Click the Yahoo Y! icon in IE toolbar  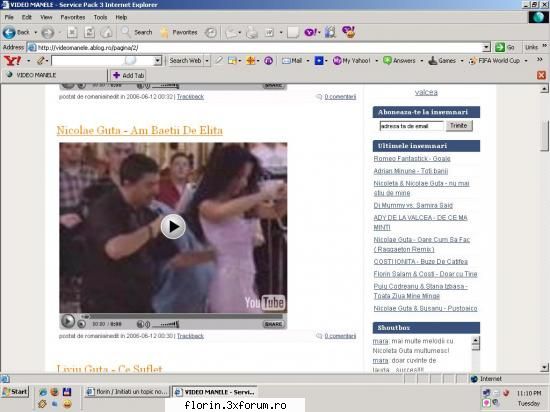pos(310,32)
